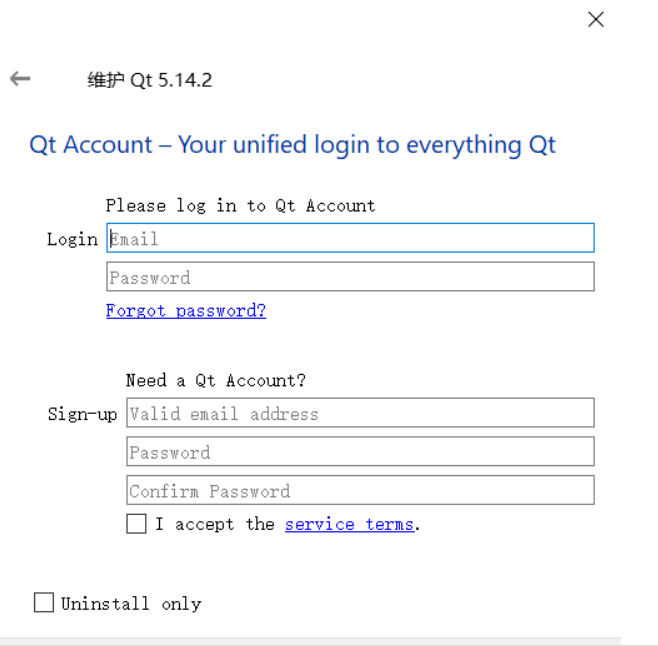Focus the Login Password field

350,277
